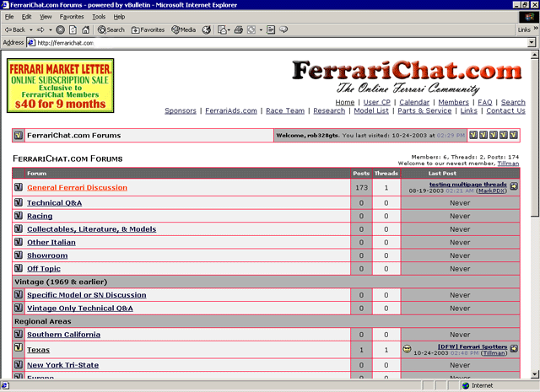Open the MarkPDX user link

pos(491,191)
